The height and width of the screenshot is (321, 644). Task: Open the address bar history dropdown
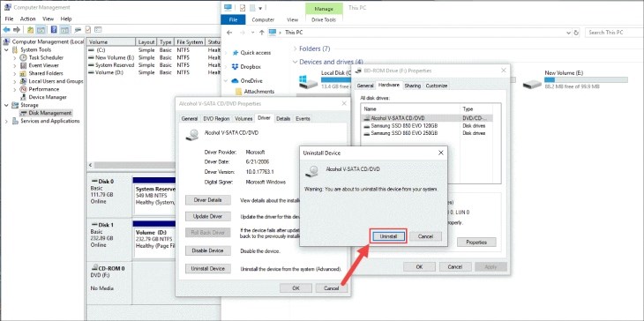coord(568,33)
